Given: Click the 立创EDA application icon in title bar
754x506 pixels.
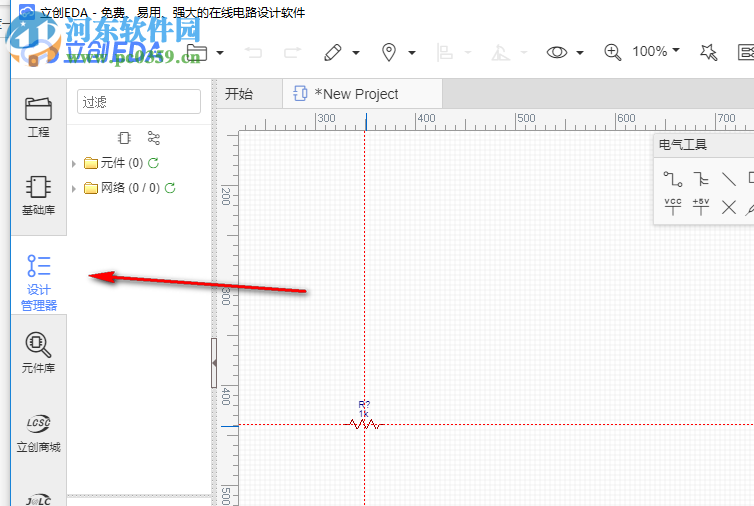Looking at the screenshot, I should [26, 12].
